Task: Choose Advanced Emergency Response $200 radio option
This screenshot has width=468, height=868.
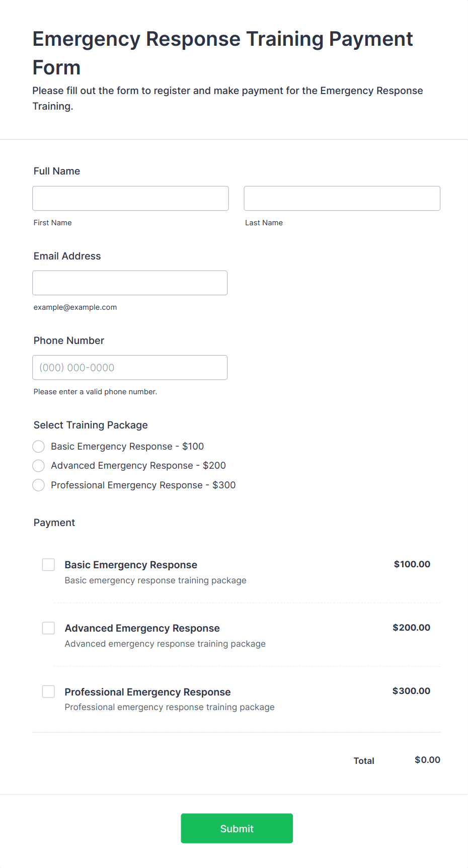Action: coord(39,466)
